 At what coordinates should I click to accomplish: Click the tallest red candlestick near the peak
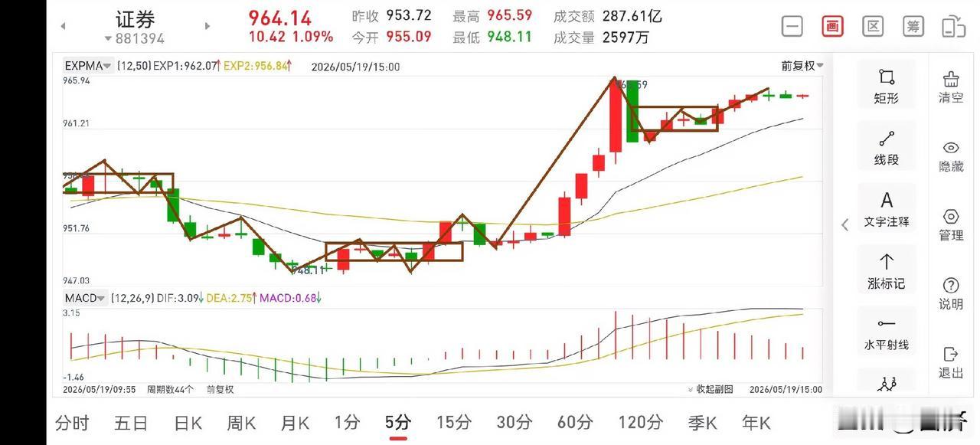pos(616,115)
